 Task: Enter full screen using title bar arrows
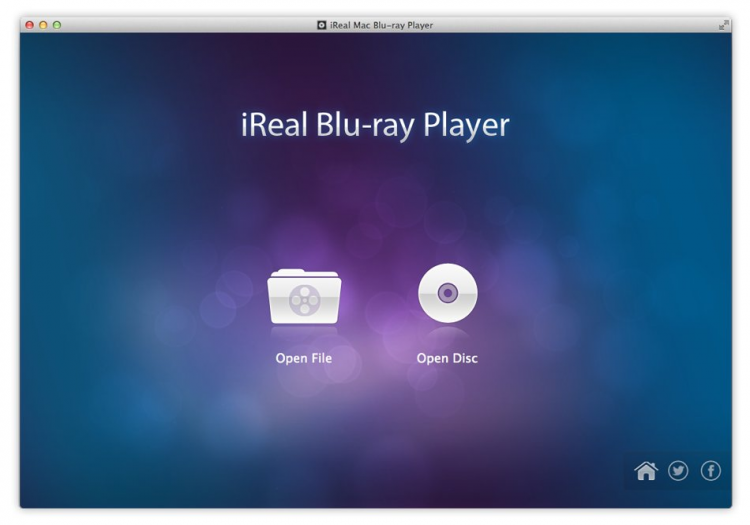point(724,25)
